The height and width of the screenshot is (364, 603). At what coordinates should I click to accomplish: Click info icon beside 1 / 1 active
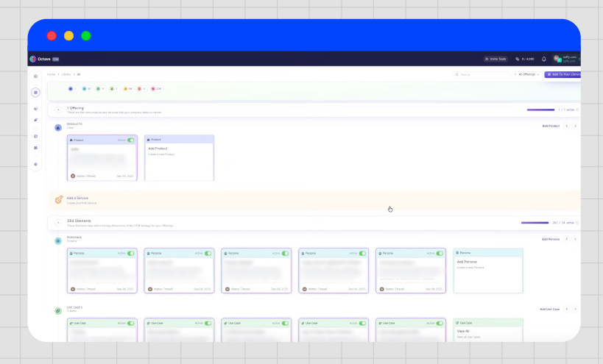(577, 110)
